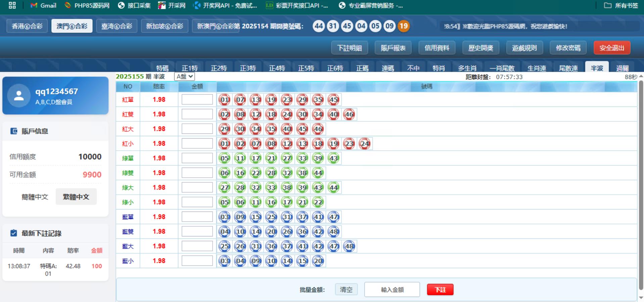Click blue ball 48 in 藍大 row
644x302 pixels.
(349, 246)
